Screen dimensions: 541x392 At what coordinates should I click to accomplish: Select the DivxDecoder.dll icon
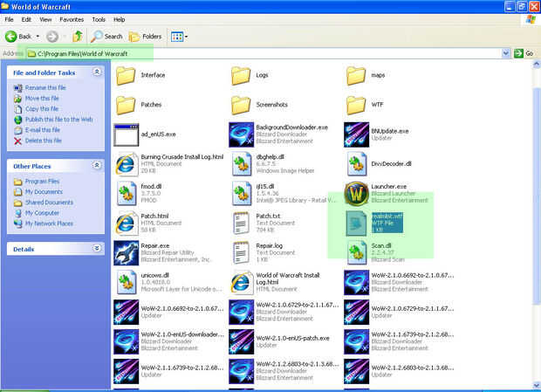[x=356, y=164]
